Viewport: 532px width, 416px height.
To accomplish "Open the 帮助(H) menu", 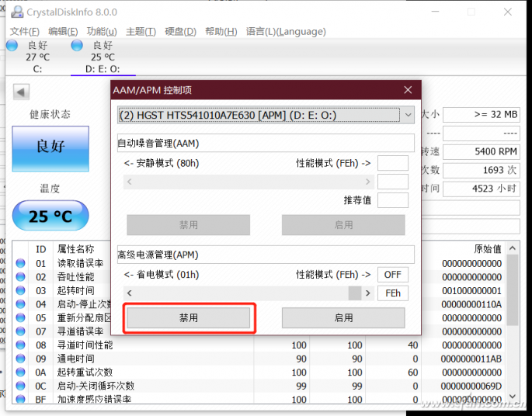I will click(221, 32).
